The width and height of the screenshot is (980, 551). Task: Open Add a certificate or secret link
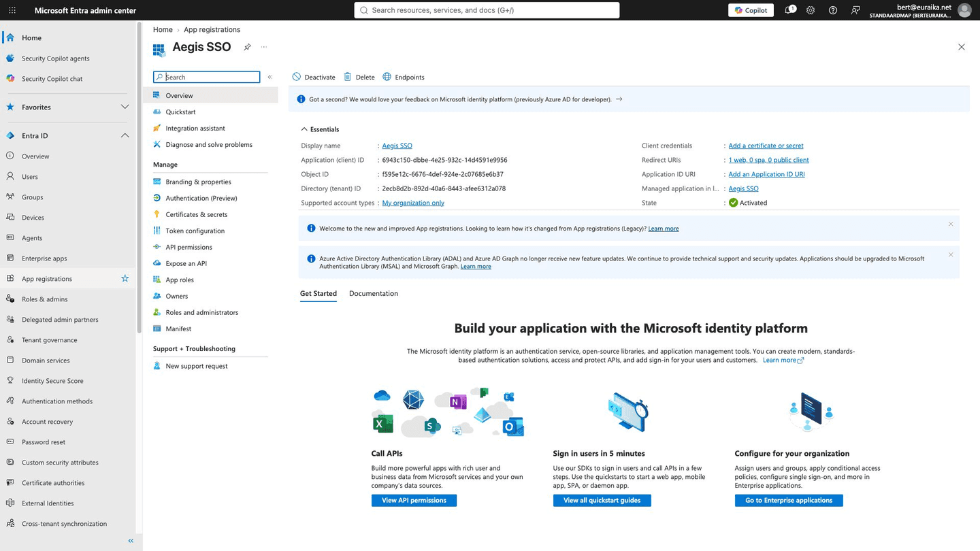click(766, 146)
